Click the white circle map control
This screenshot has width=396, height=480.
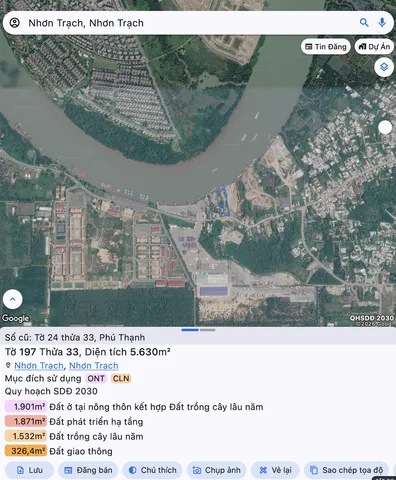pos(385,127)
